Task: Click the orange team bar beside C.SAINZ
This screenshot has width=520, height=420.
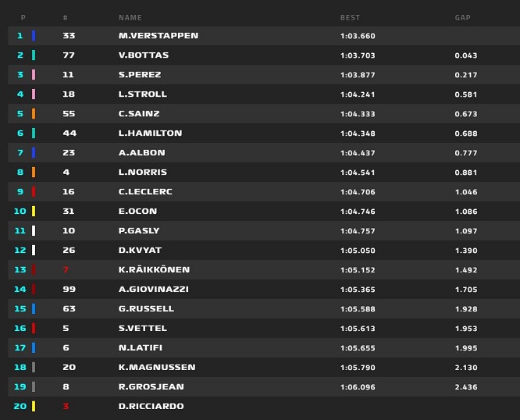Action: pos(34,114)
